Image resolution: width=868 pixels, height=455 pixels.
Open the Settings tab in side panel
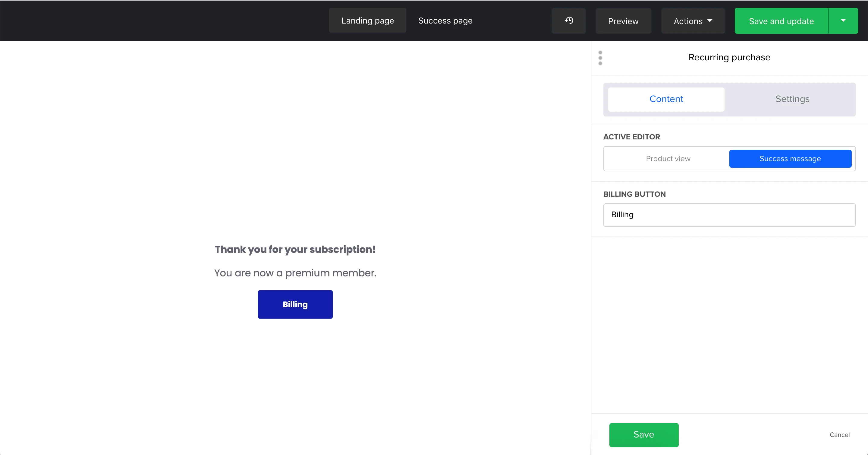[x=792, y=99]
